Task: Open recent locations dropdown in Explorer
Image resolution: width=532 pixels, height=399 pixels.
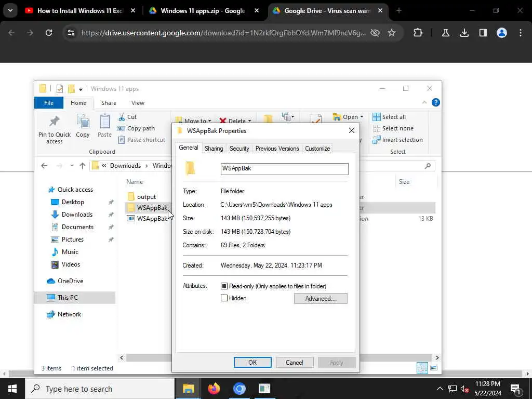Action: click(x=72, y=166)
